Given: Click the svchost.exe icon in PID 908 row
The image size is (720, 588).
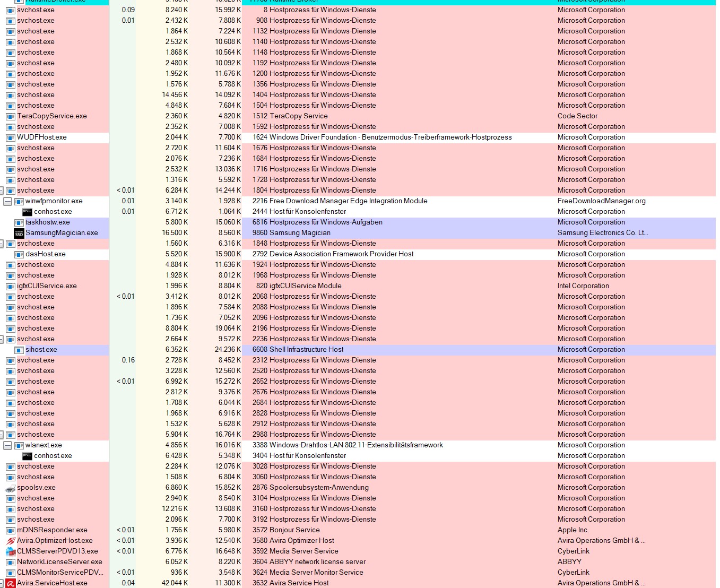Looking at the screenshot, I should pyautogui.click(x=10, y=21).
